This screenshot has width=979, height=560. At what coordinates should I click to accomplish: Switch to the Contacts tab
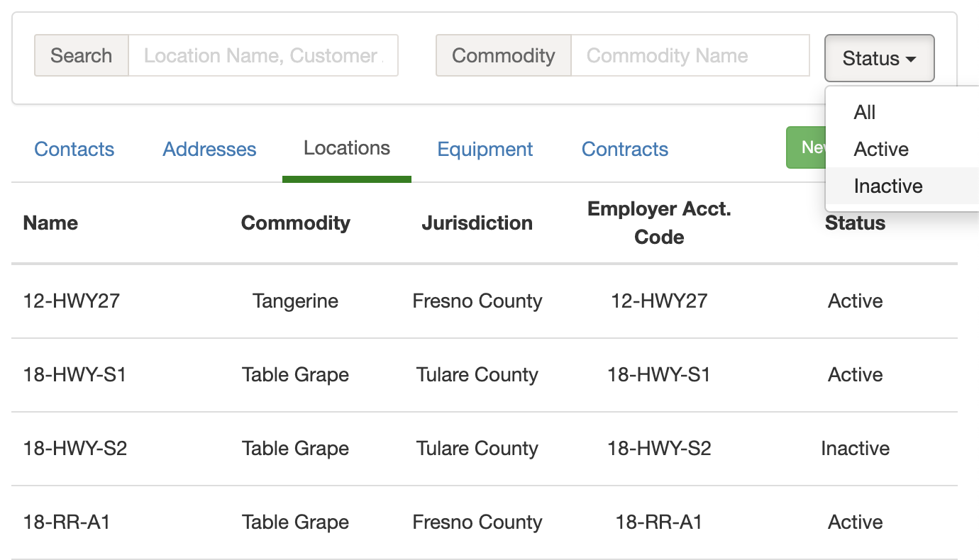point(74,149)
